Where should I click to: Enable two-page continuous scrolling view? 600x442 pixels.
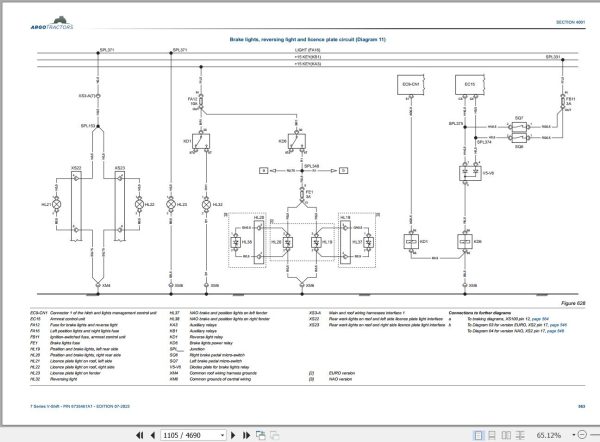pos(520,435)
